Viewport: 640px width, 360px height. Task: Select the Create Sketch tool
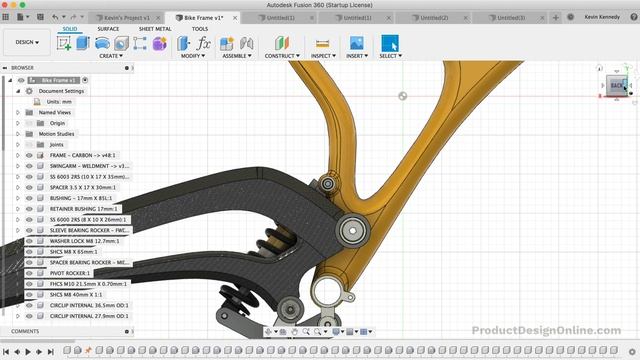pos(64,43)
